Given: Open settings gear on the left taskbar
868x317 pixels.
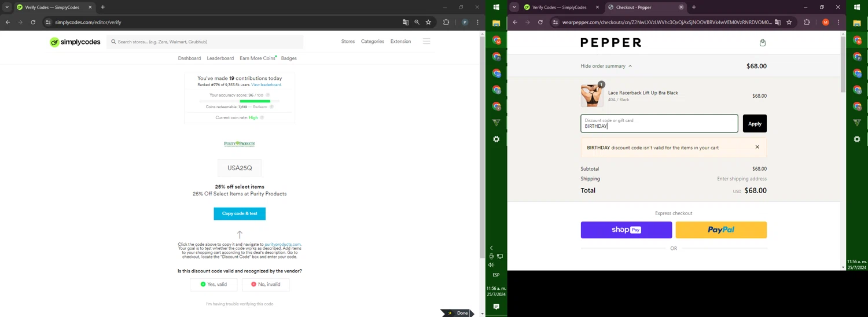Looking at the screenshot, I should coord(496,139).
